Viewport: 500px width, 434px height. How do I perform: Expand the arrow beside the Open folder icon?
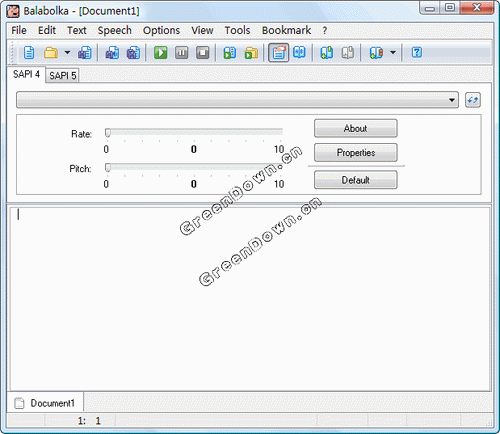click(67, 53)
